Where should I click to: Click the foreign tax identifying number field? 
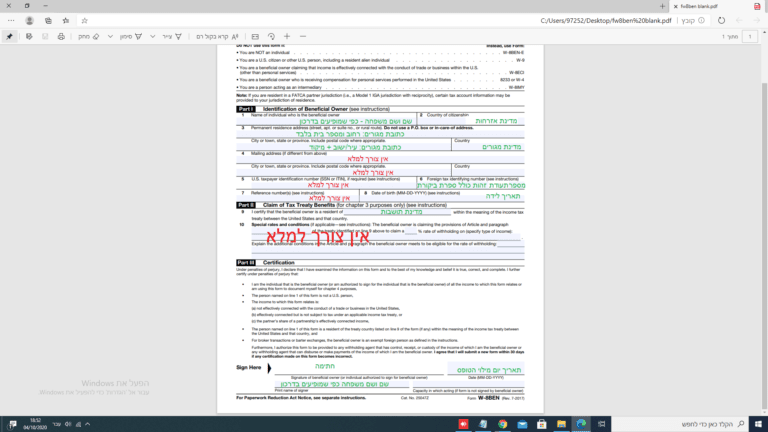[x=471, y=185]
